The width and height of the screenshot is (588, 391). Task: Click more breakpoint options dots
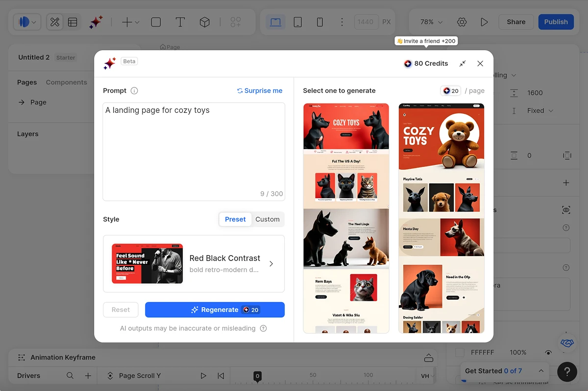342,22
